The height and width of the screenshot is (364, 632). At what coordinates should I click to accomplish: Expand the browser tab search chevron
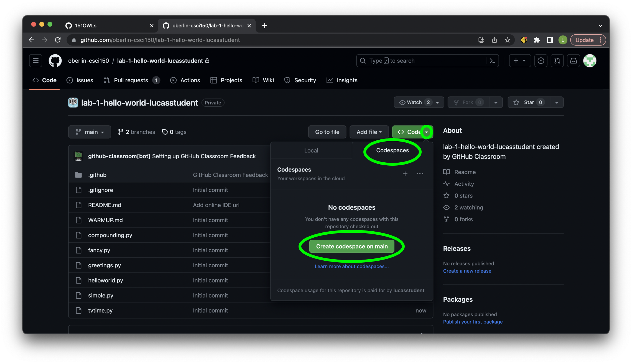(600, 25)
